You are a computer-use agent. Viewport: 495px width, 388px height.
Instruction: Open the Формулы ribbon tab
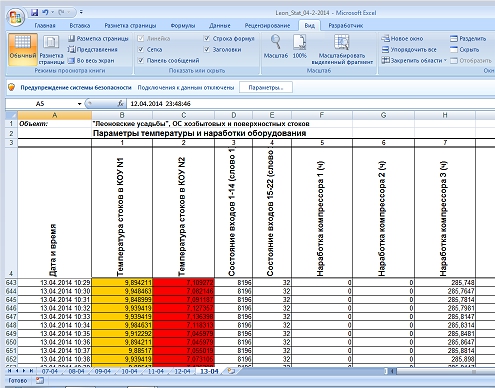tap(183, 26)
